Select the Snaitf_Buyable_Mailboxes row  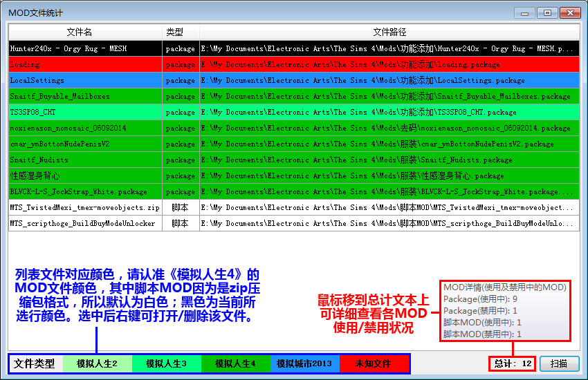point(85,97)
